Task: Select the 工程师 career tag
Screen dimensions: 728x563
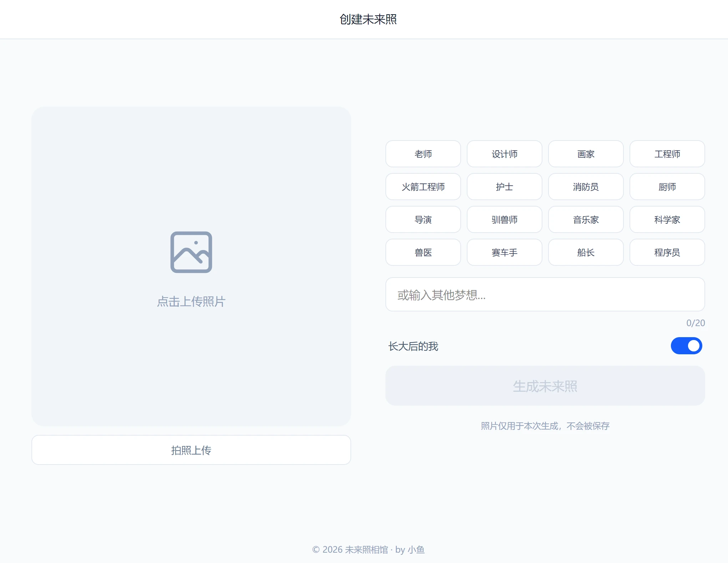Action: tap(667, 154)
